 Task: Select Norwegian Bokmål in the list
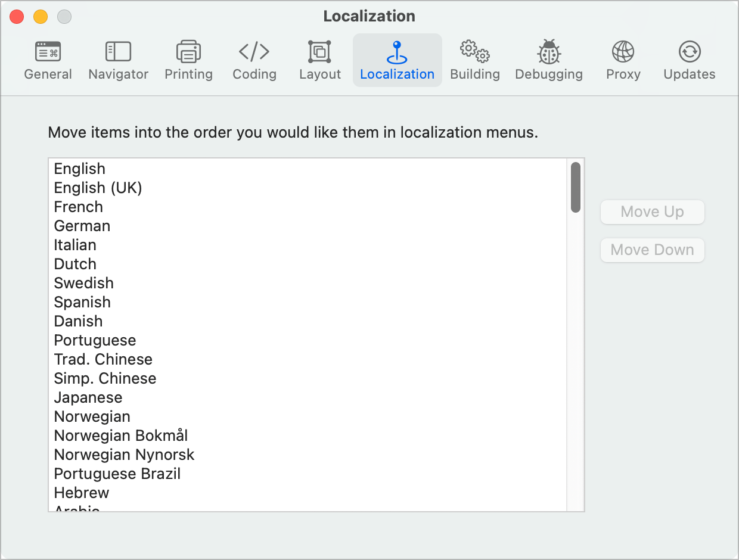(121, 435)
